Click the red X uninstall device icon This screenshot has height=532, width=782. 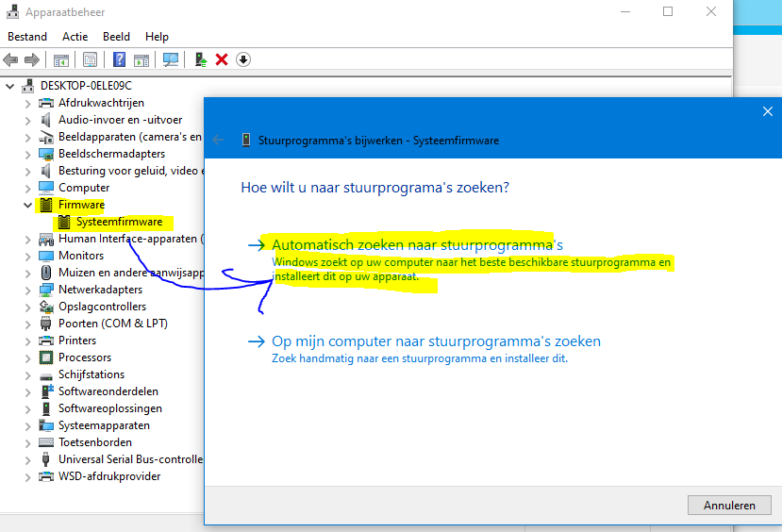coord(222,59)
